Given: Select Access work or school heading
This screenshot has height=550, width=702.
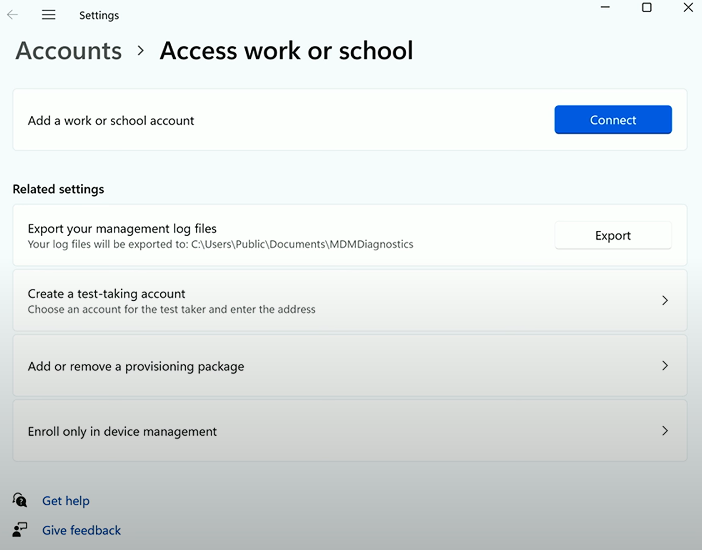Looking at the screenshot, I should coord(287,51).
